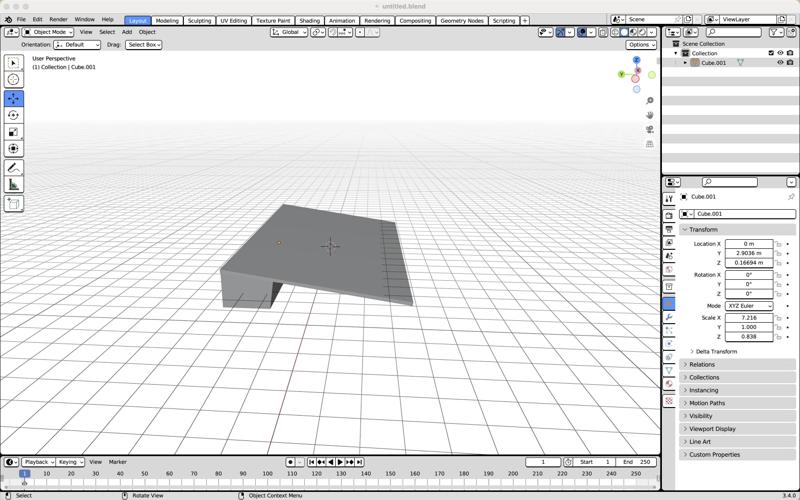Open Particles properties tab

tap(669, 331)
